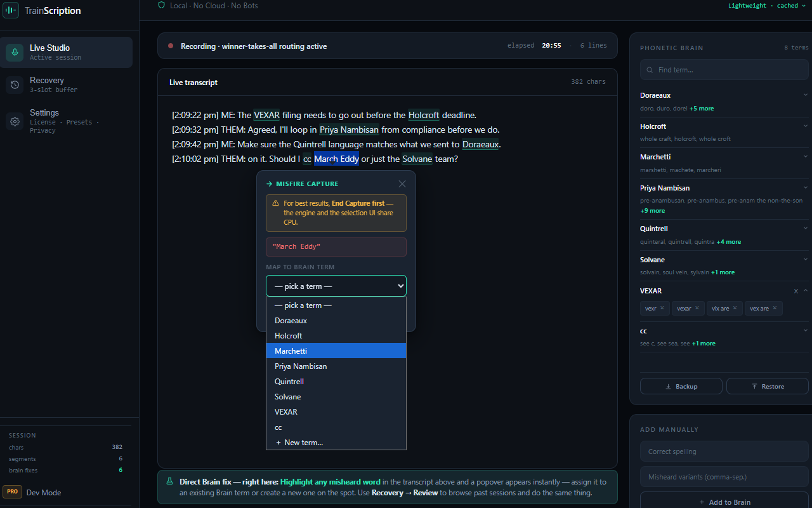Select Marchetti in the dropdown list
This screenshot has width=812, height=508.
click(336, 351)
